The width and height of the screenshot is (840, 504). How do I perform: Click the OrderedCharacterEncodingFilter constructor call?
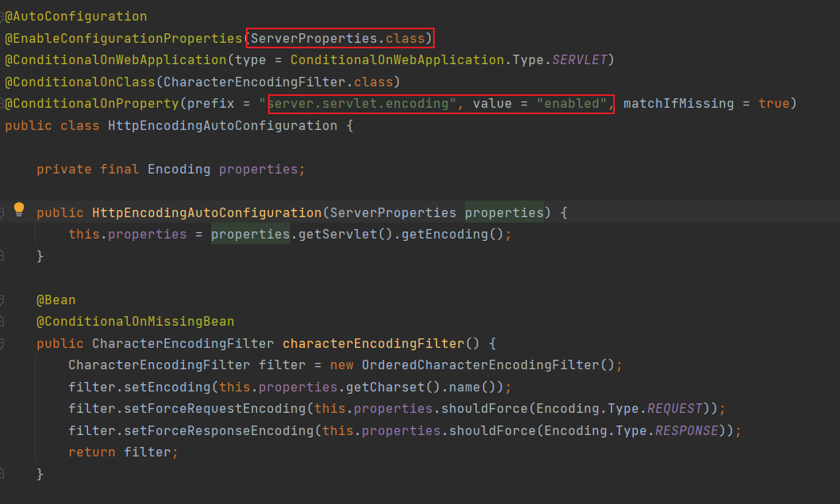(x=488, y=365)
